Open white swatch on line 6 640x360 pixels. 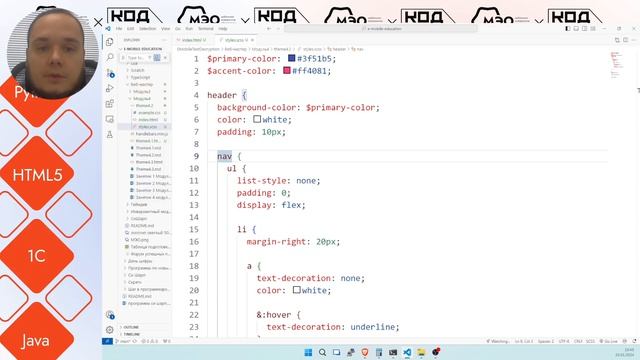[x=257, y=119]
